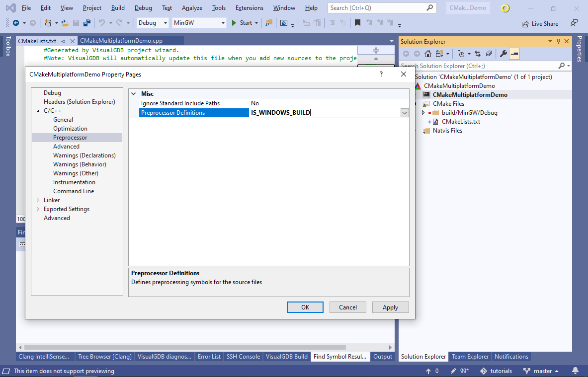Click the pin icon on CMakeLists.txt tab
The image size is (588, 377).
point(64,41)
